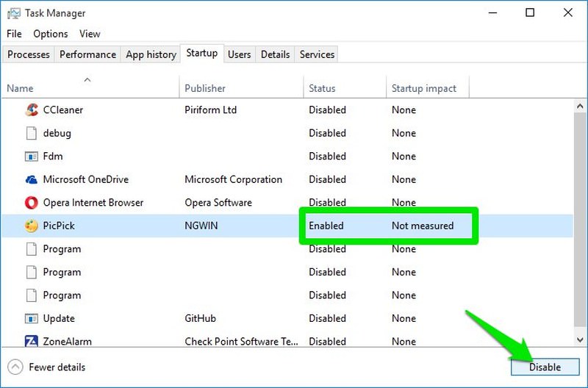Open the File menu

point(14,34)
